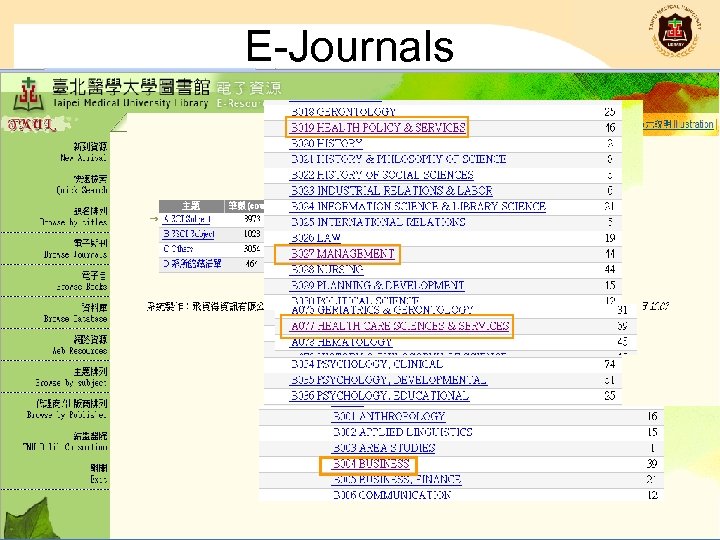
Task: Open B035 PSYCHOLOGY, DEVELOPMENTAL link
Action: 389,380
